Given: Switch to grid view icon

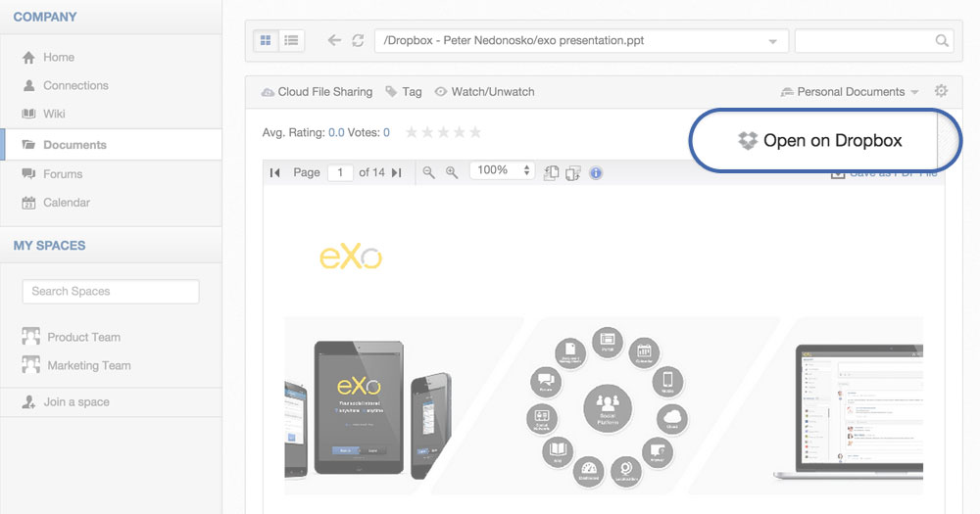Looking at the screenshot, I should (266, 40).
